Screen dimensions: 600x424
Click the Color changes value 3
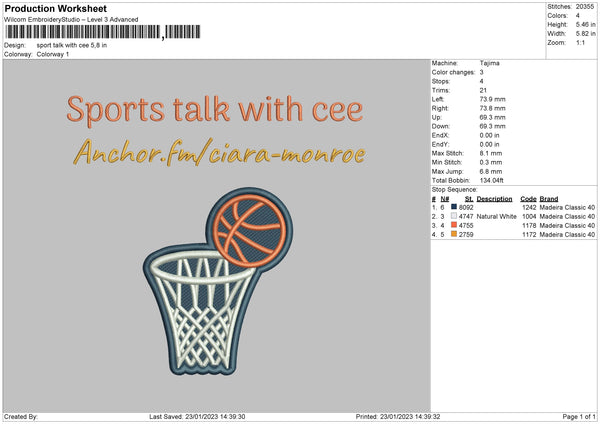[x=481, y=72]
